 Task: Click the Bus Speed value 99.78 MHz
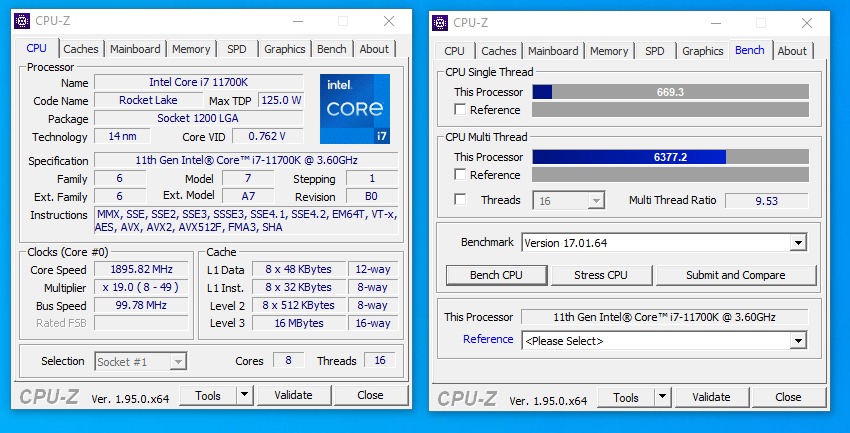[141, 305]
